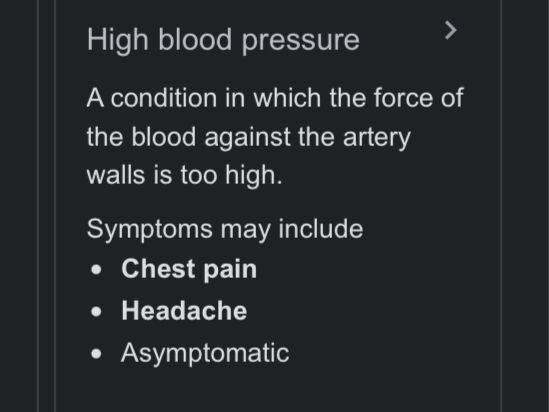The height and width of the screenshot is (412, 549).
Task: Expand the High blood pressure chevron arrow
Action: pyautogui.click(x=450, y=30)
